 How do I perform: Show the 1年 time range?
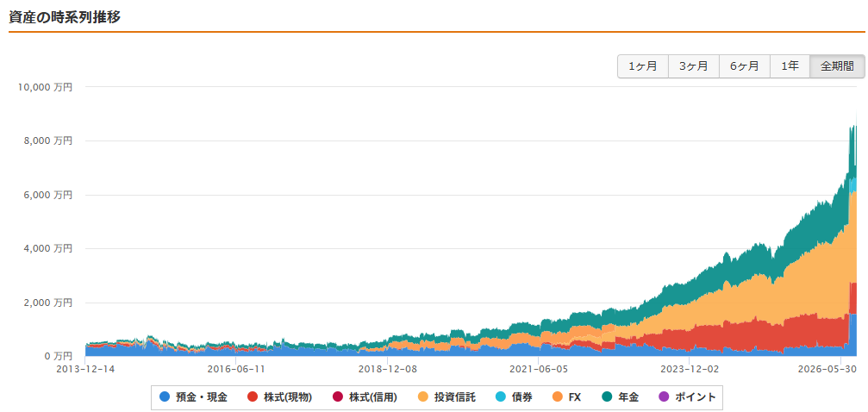(x=790, y=66)
